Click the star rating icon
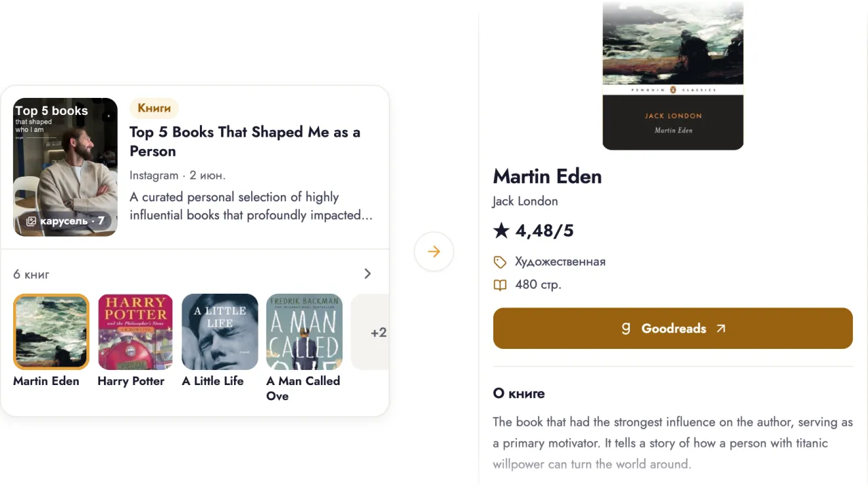The width and height of the screenshot is (868, 502). [x=501, y=231]
